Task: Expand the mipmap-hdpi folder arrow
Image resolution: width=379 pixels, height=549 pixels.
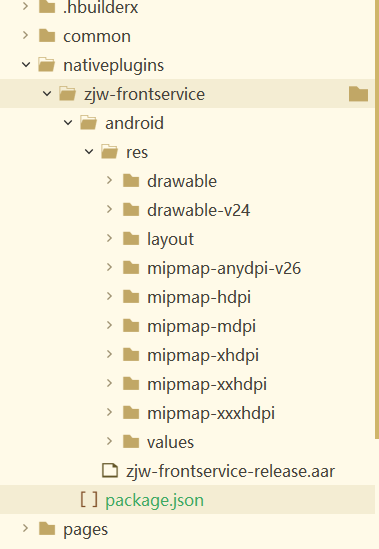Action: (109, 297)
